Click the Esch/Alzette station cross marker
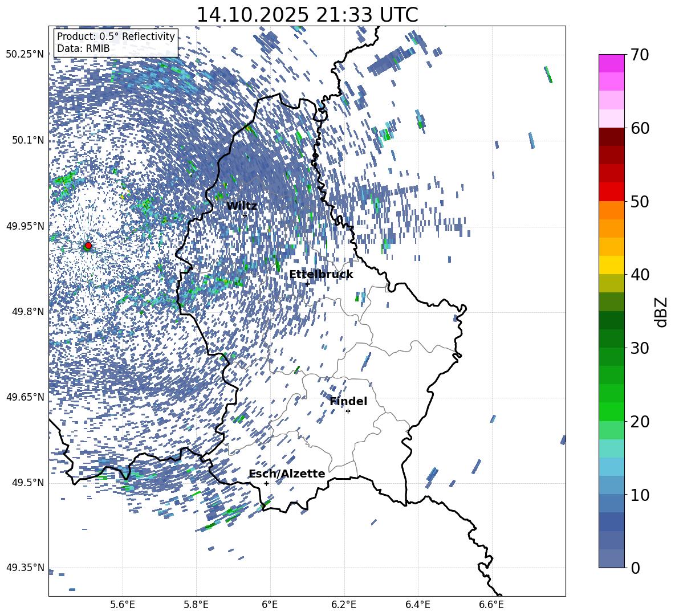 [x=266, y=483]
